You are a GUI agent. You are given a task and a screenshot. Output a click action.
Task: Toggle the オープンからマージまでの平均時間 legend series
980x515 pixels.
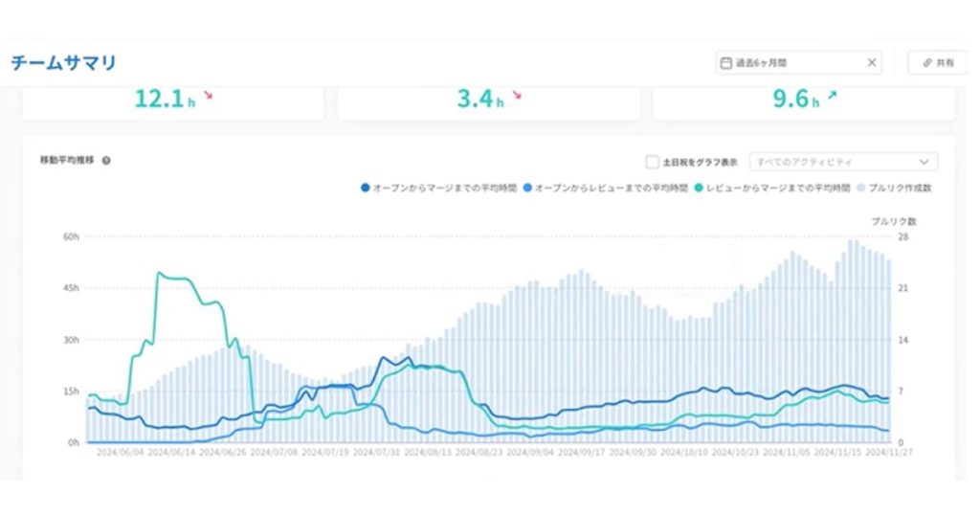(x=438, y=188)
